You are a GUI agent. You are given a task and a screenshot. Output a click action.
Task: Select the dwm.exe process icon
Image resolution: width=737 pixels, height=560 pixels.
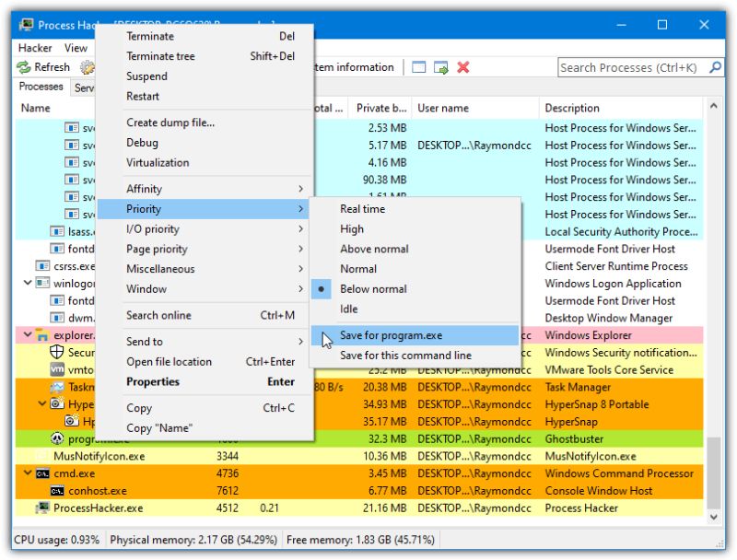point(57,318)
